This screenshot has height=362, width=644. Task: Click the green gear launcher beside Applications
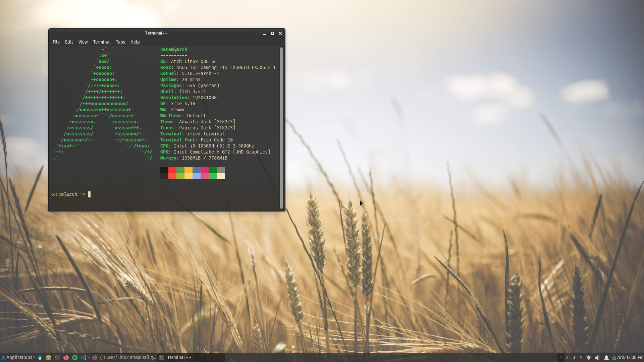point(40,358)
